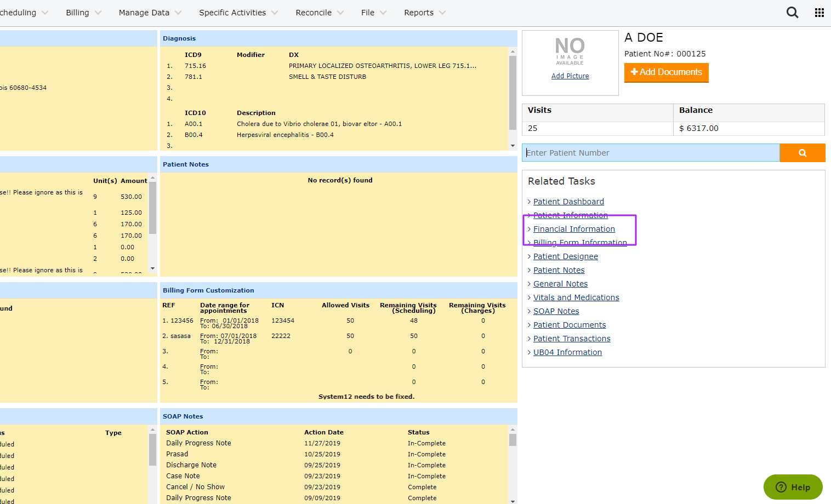Click the No Image Available placeholder
Image resolution: width=831 pixels, height=504 pixels.
click(570, 51)
